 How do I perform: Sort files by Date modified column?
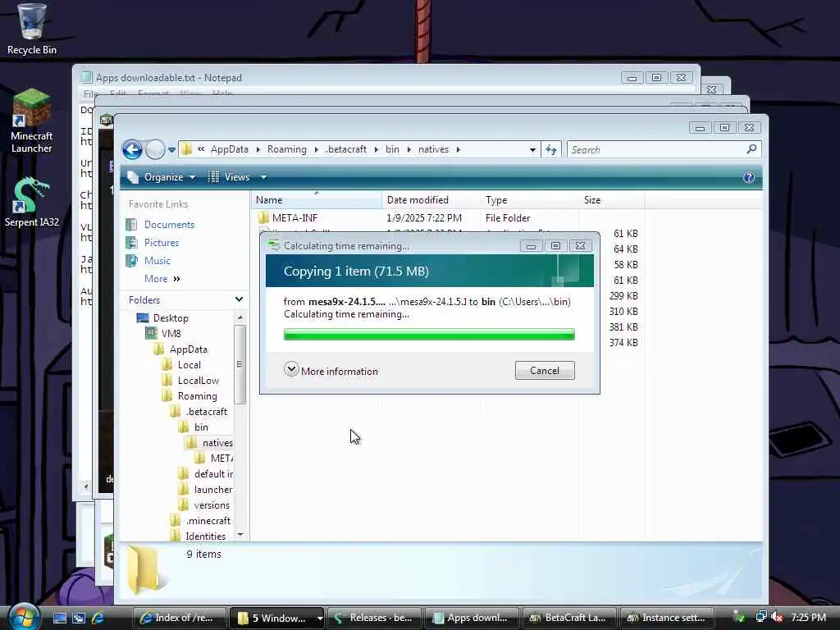431,200
